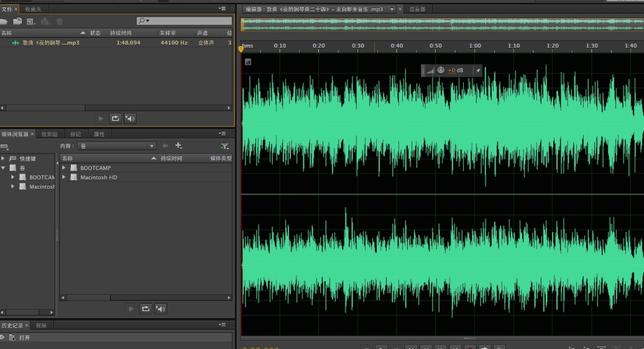Click the back arrow in Media Browser
This screenshot has width=644, height=349.
click(x=165, y=145)
